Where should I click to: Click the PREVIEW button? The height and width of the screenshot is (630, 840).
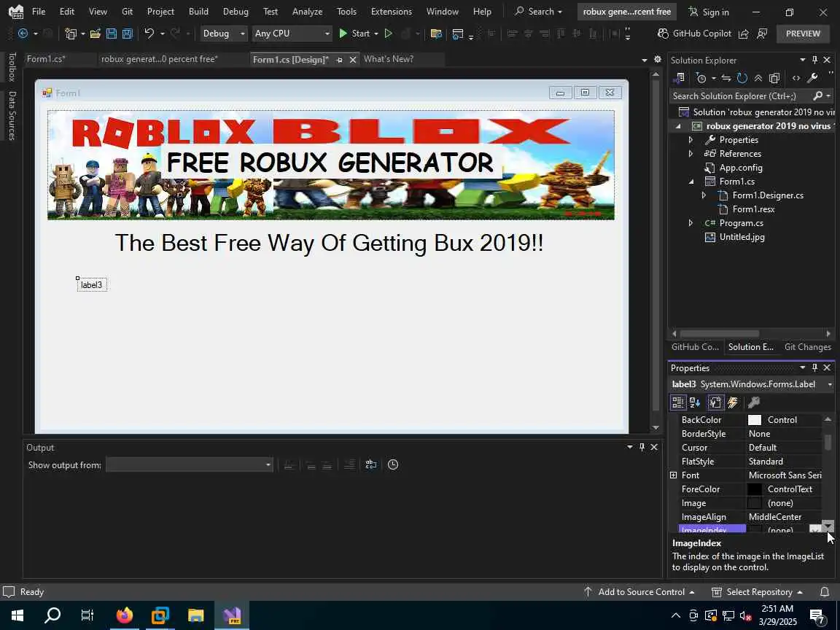click(803, 34)
